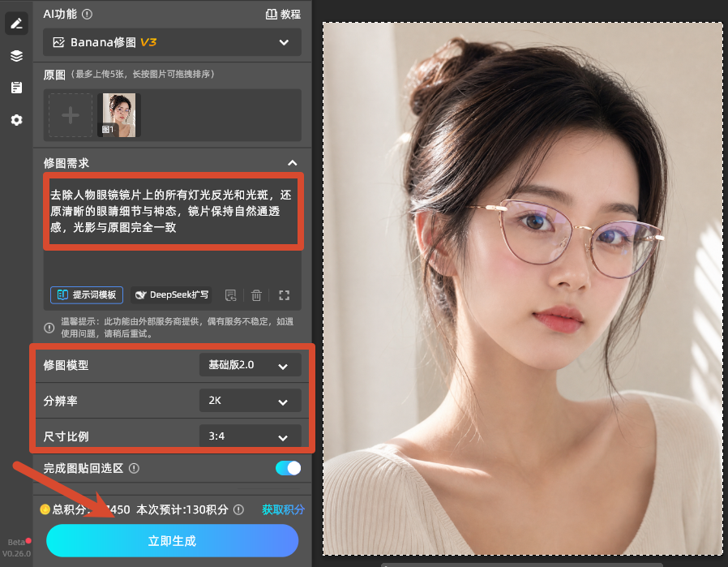This screenshot has width=728, height=567.
Task: Click the fullscreen expand prompt icon
Action: pyautogui.click(x=284, y=295)
